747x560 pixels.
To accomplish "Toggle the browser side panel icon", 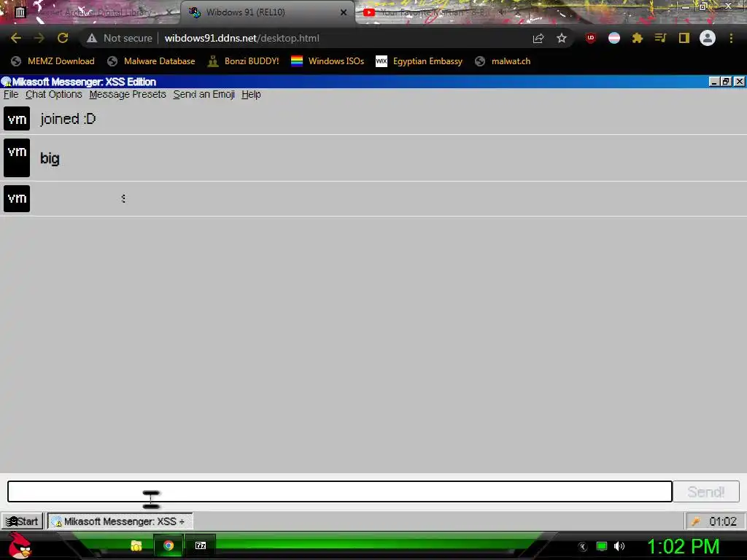I will (x=684, y=38).
